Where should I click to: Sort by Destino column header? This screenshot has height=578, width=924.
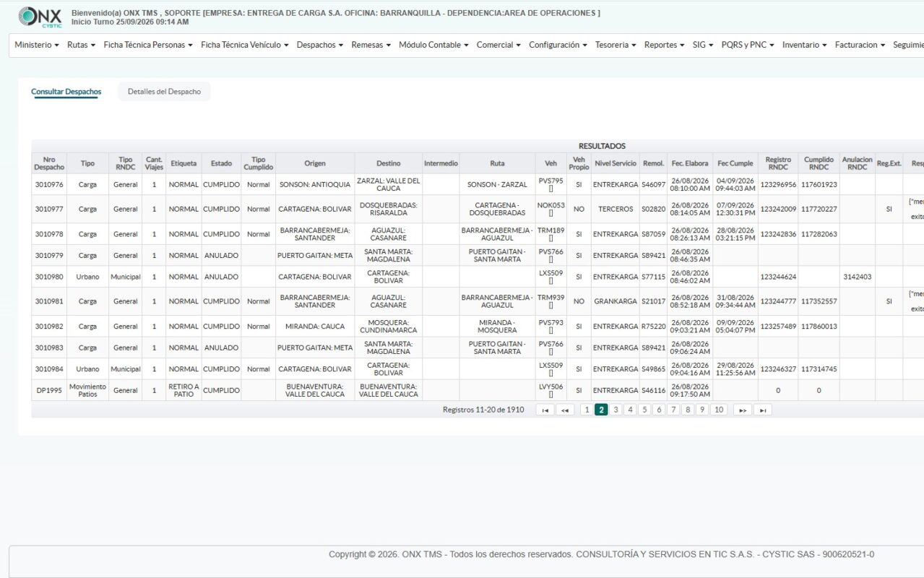389,163
